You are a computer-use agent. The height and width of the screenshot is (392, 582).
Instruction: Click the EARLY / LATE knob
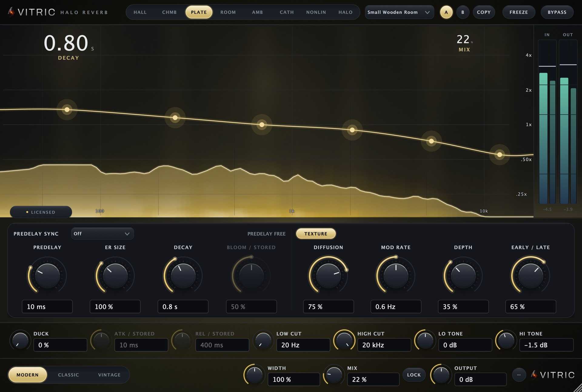pyautogui.click(x=530, y=276)
